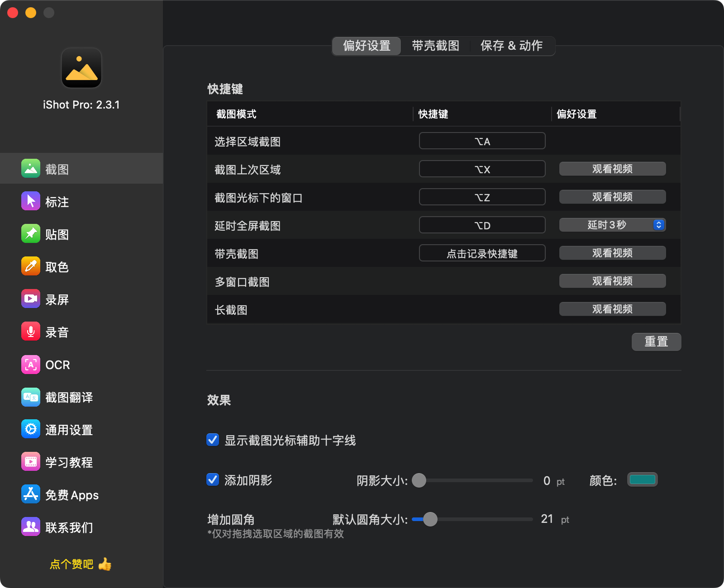Open the 截图翻译 translation icon

point(30,397)
